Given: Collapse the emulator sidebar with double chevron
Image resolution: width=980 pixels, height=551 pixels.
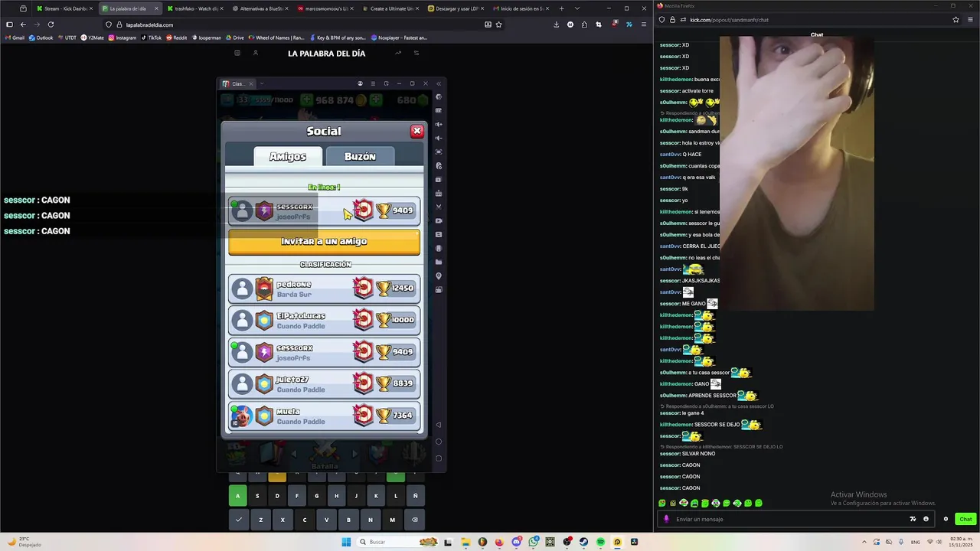Looking at the screenshot, I should [438, 83].
